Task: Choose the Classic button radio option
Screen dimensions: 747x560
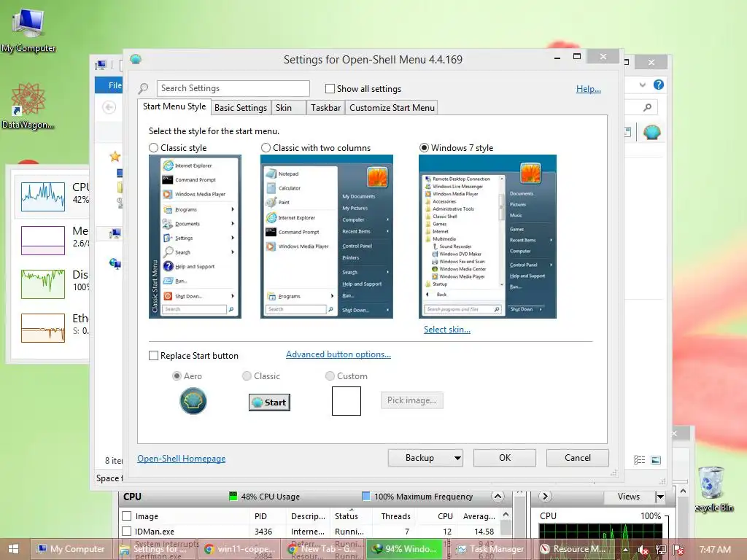Action: (247, 376)
